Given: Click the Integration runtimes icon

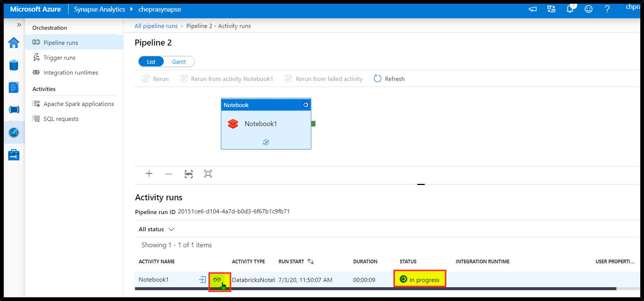Looking at the screenshot, I should [x=36, y=72].
